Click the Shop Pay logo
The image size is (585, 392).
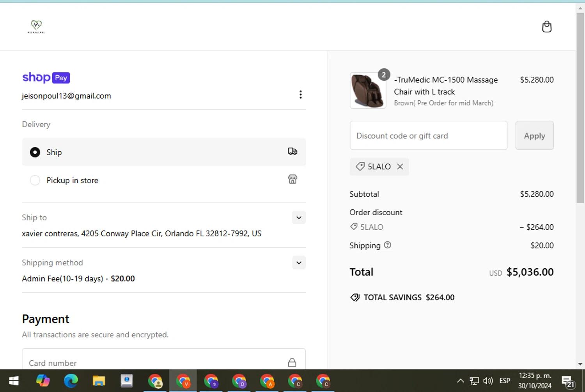pyautogui.click(x=46, y=78)
